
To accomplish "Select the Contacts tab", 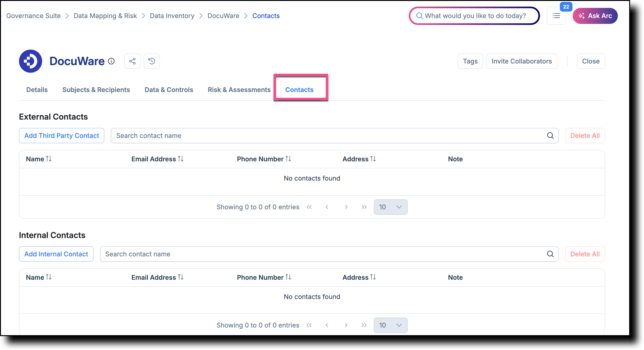I will [x=299, y=90].
